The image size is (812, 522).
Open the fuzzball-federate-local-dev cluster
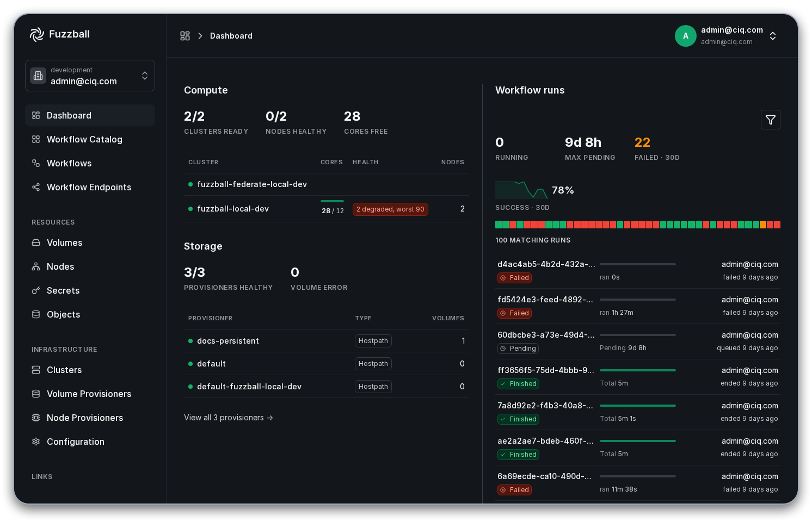(x=326, y=184)
